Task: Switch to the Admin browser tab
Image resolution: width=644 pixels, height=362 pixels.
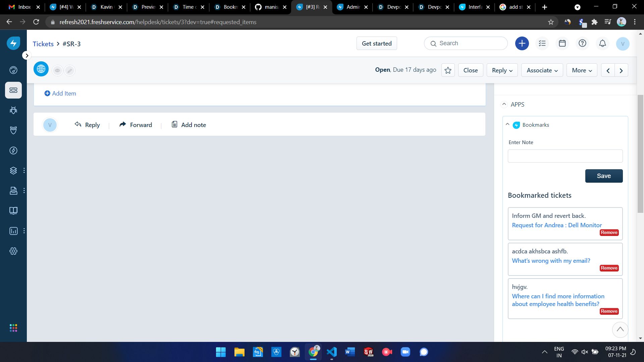Action: [x=352, y=7]
